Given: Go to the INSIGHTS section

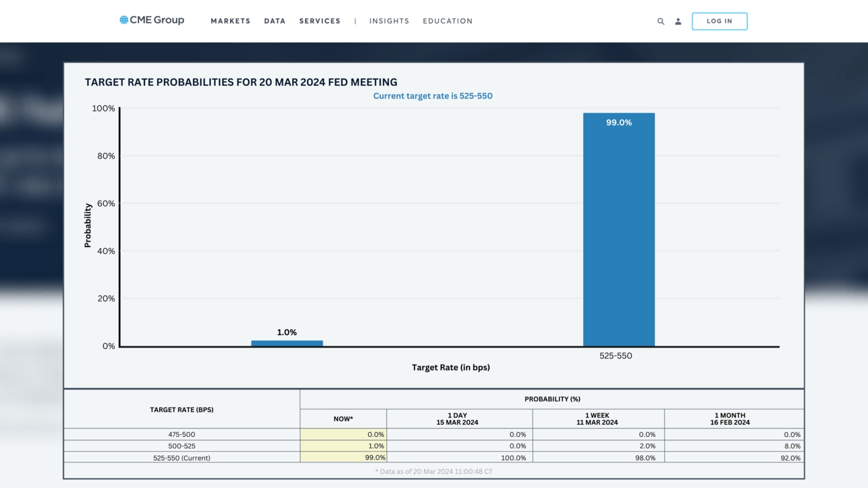Looking at the screenshot, I should point(389,21).
